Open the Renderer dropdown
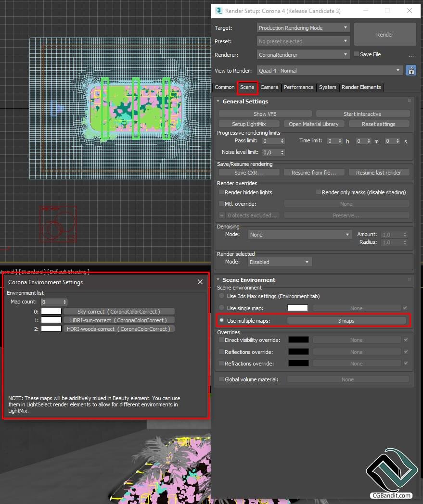This screenshot has height=504, width=423. click(x=303, y=55)
